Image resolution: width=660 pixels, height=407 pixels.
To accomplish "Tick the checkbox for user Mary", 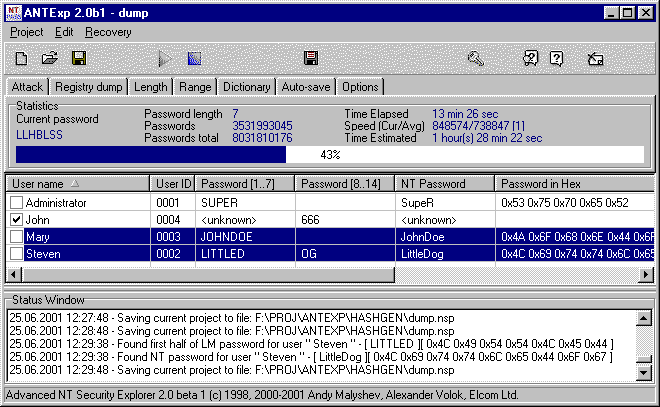I will [x=16, y=237].
